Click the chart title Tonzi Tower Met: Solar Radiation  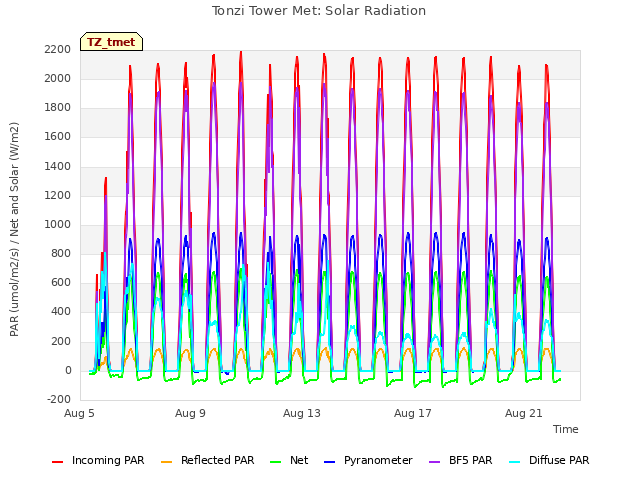pyautogui.click(x=319, y=11)
